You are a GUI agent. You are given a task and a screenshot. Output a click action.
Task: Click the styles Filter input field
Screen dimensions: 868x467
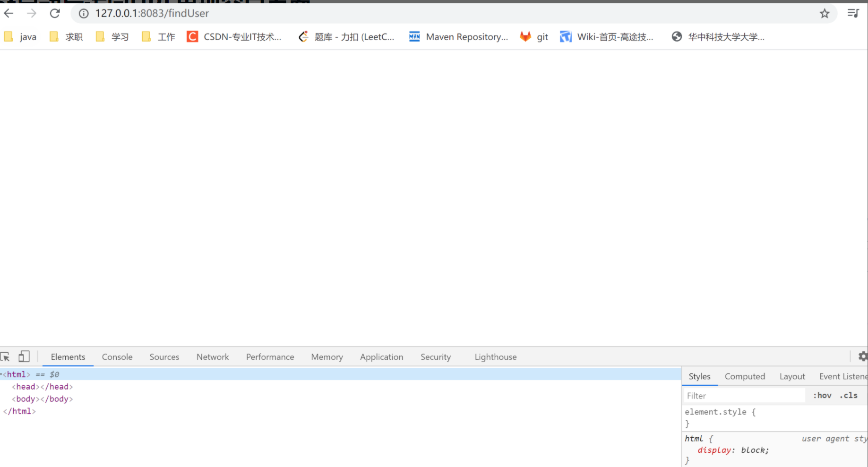click(744, 395)
